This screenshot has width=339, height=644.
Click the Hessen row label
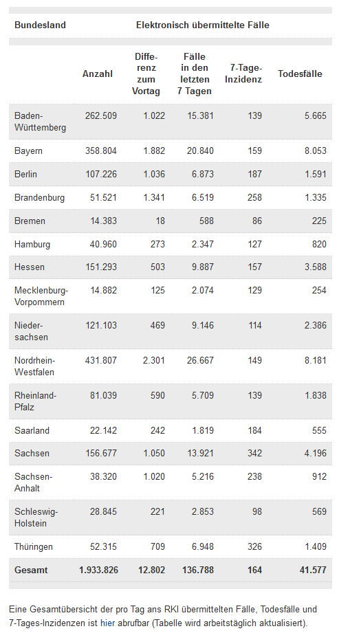29,267
